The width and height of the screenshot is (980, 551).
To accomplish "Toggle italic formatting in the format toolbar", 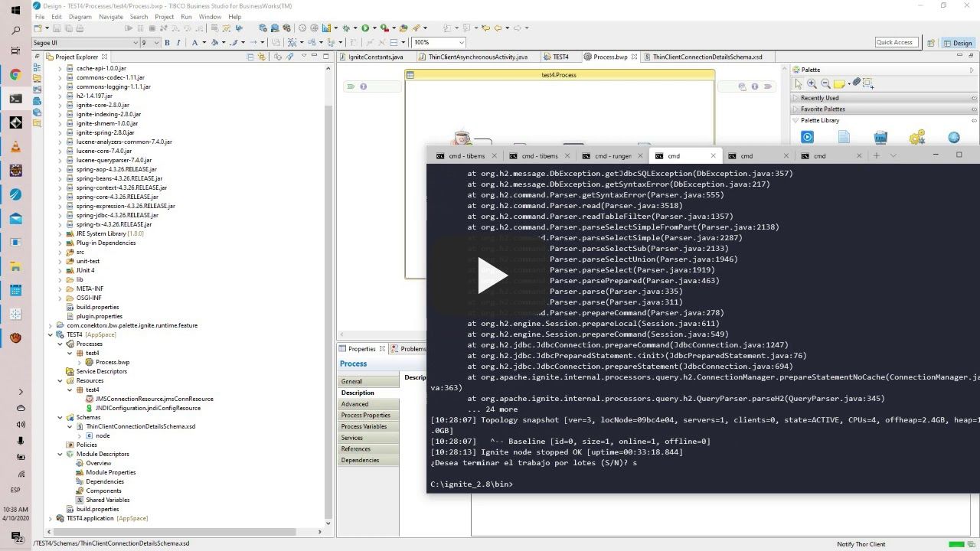I will (x=178, y=42).
